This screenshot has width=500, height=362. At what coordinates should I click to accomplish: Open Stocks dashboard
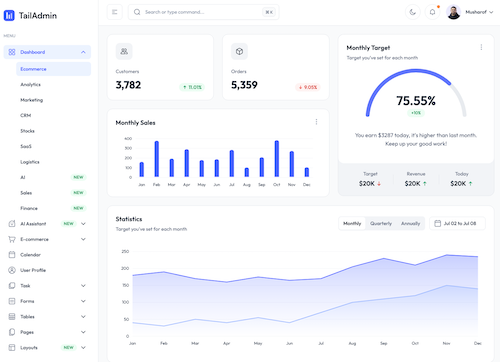[27, 131]
